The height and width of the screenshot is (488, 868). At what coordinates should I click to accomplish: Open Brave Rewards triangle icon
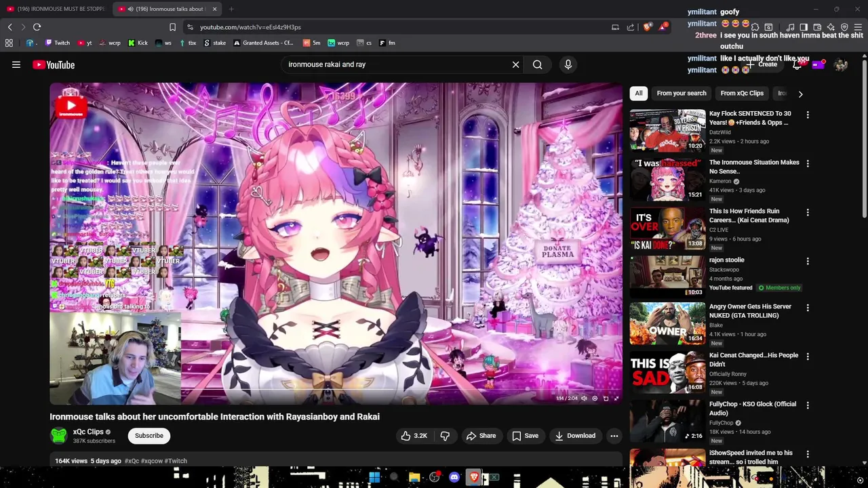[x=663, y=27]
